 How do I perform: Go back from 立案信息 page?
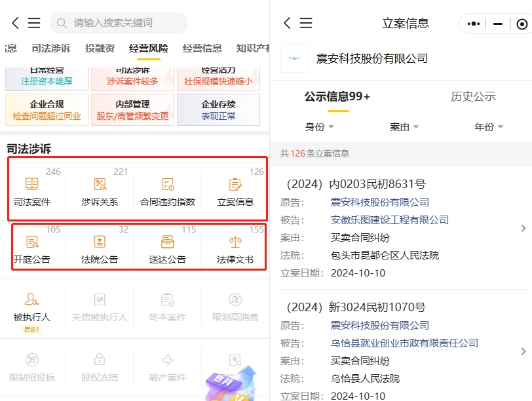point(287,23)
